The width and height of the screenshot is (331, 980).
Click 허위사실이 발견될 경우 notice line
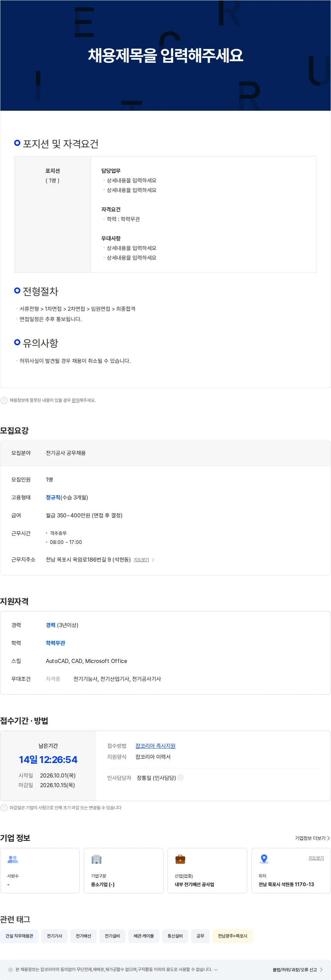coord(75,361)
